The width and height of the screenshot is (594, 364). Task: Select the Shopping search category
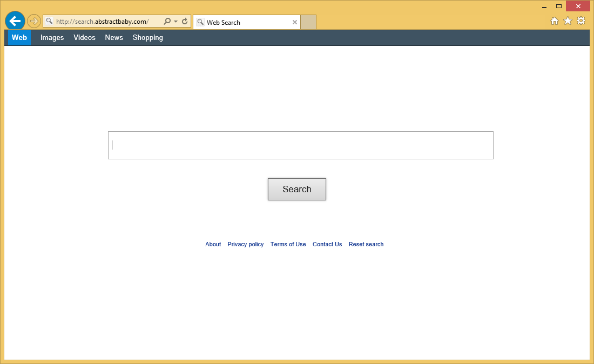pos(147,38)
